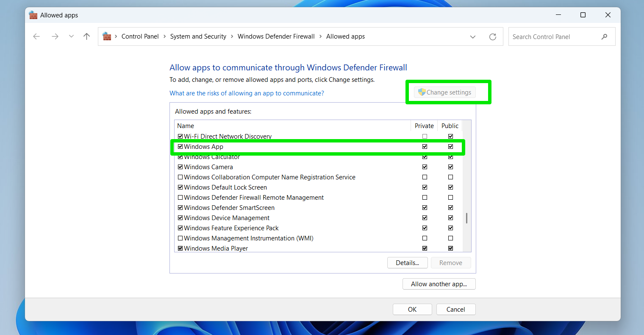Screen dimensions: 644x335
Task: Navigate to System and Security breadcrumb
Action: pyautogui.click(x=198, y=36)
